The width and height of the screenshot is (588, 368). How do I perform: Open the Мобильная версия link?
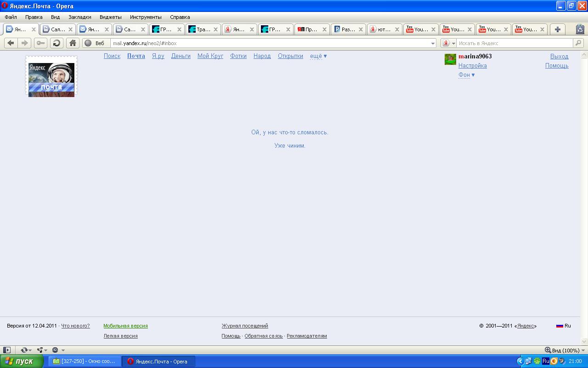coord(125,326)
